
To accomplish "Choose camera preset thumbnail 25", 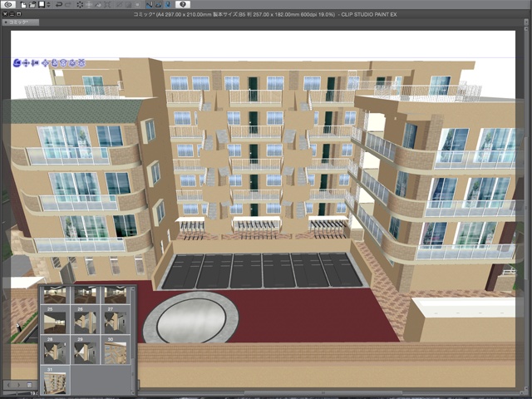I will (x=55, y=320).
